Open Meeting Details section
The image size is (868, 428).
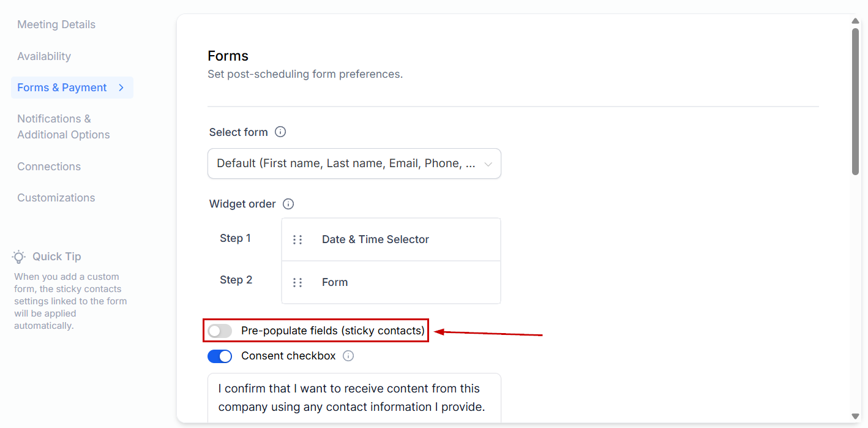coord(56,24)
